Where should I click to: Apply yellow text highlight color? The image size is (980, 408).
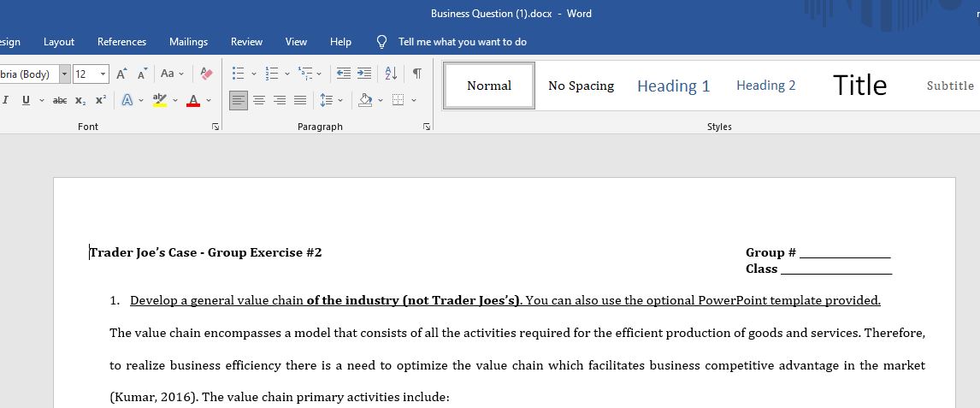point(160,100)
